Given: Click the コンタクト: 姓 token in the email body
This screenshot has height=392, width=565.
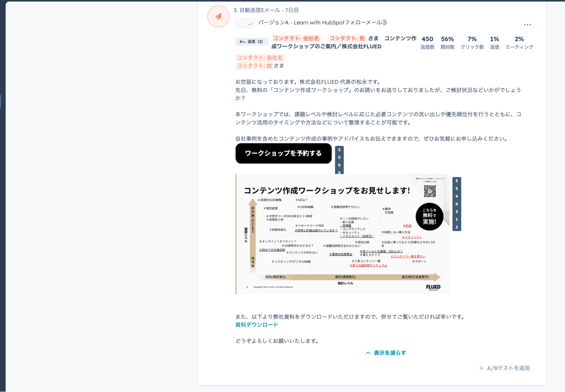Looking at the screenshot, I should [x=254, y=66].
